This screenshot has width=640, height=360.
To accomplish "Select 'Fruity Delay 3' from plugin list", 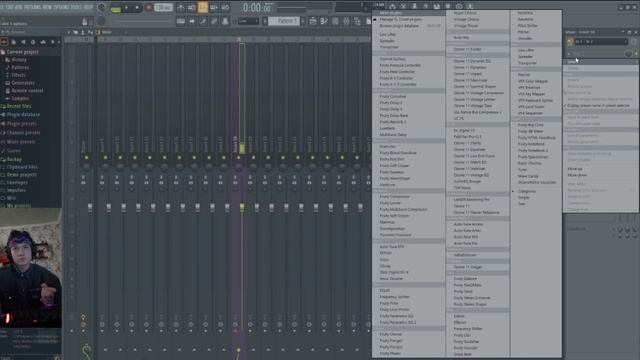I will (391, 109).
